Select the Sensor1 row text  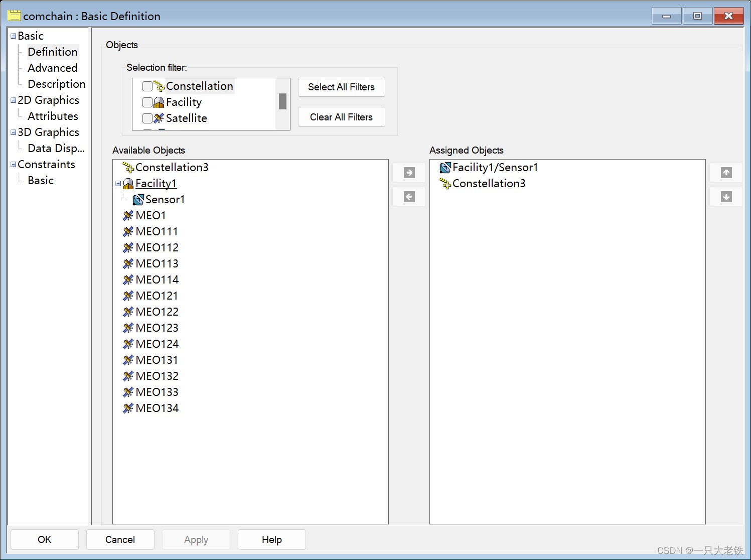click(165, 200)
